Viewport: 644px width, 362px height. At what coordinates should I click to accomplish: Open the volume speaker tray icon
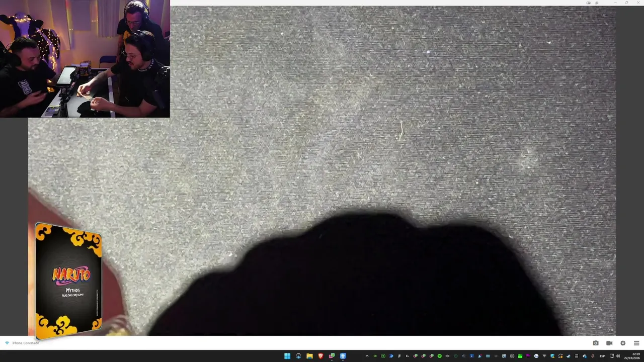618,356
